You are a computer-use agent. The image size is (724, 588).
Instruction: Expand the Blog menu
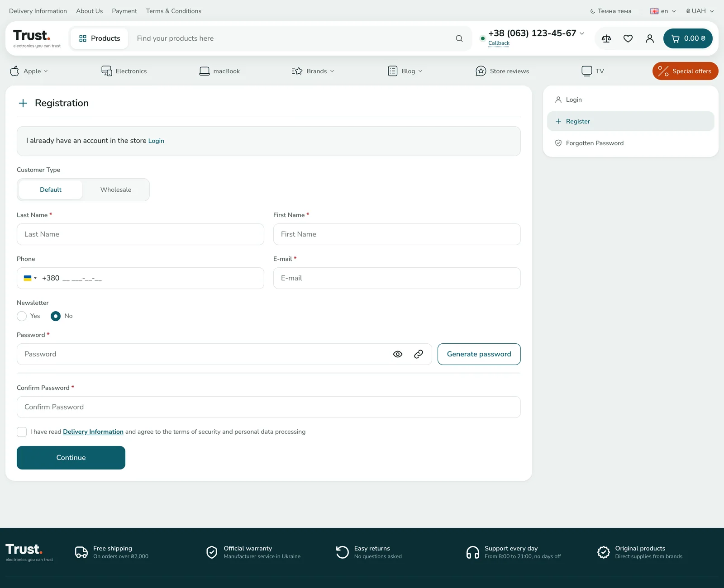(x=405, y=71)
